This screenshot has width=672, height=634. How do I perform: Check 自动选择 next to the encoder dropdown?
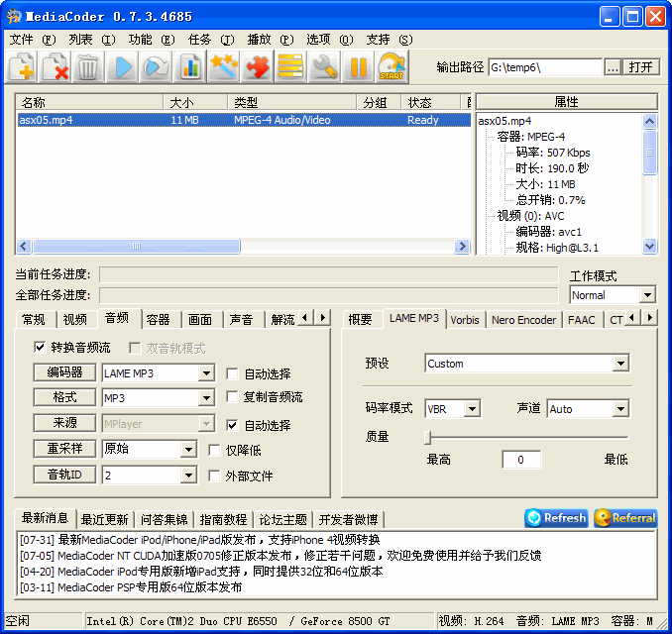(232, 373)
